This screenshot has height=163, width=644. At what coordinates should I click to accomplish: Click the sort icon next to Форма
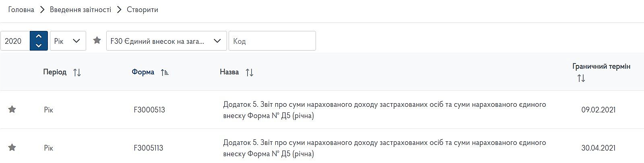[x=164, y=73]
